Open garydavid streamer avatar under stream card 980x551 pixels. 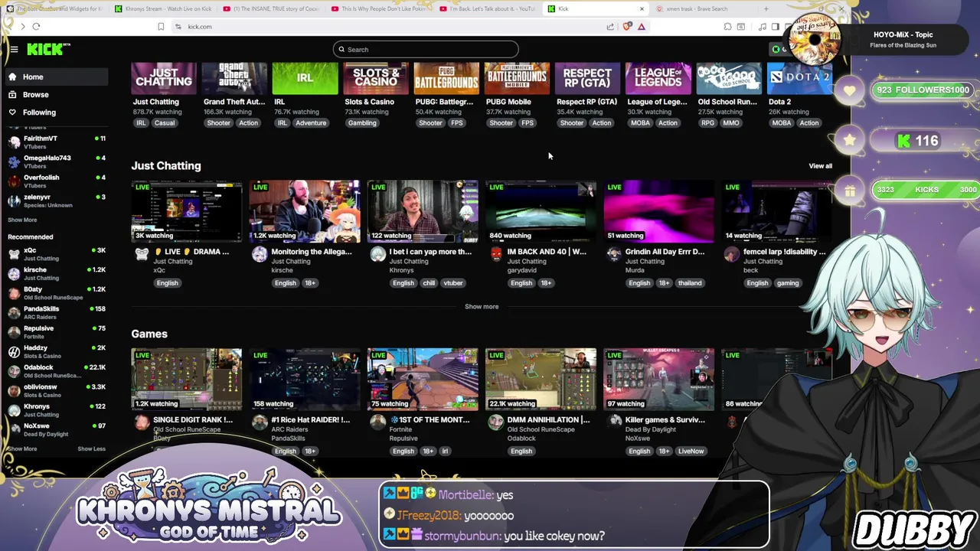pyautogui.click(x=495, y=254)
